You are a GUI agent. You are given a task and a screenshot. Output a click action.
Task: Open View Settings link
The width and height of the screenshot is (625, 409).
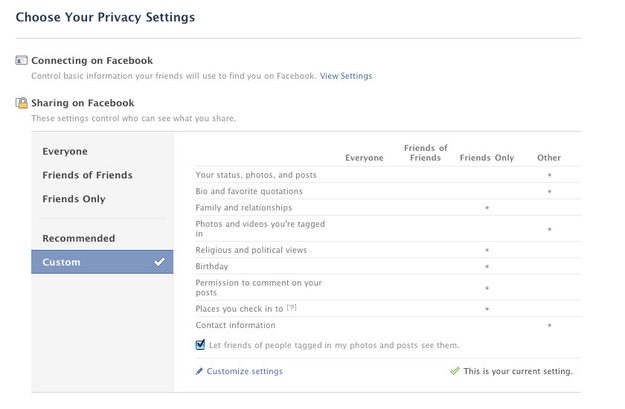[x=346, y=76]
